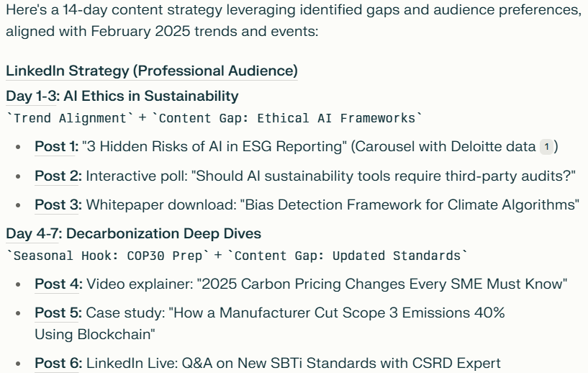Click the Content Gap: Ethical AI Frameworks code tag
588x373 pixels.
pos(287,118)
